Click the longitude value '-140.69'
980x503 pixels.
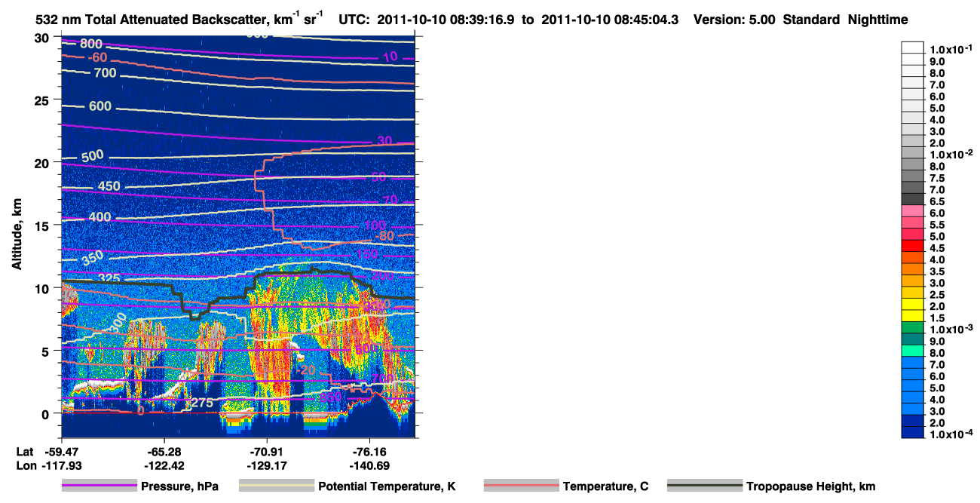coord(369,465)
